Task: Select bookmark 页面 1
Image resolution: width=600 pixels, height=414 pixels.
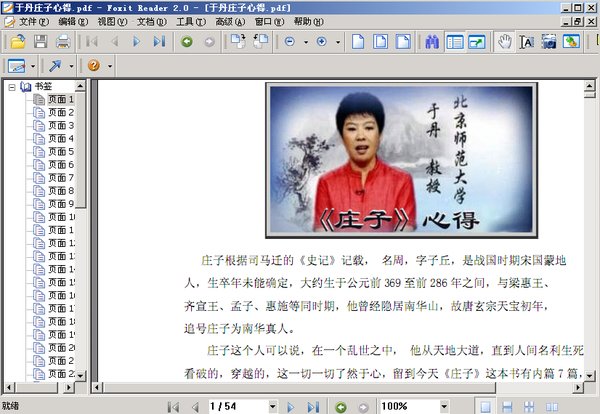Action: point(61,99)
